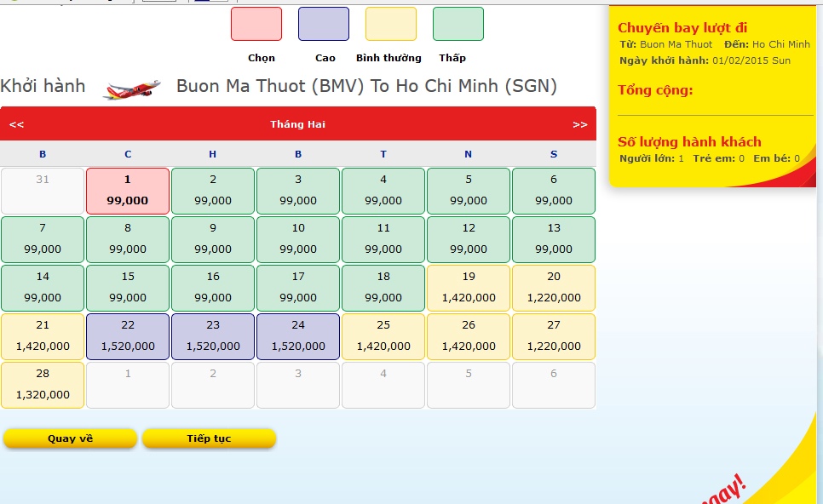The height and width of the screenshot is (504, 823).
Task: Select February 22 with fare 1,520,000
Action: pyautogui.click(x=127, y=336)
